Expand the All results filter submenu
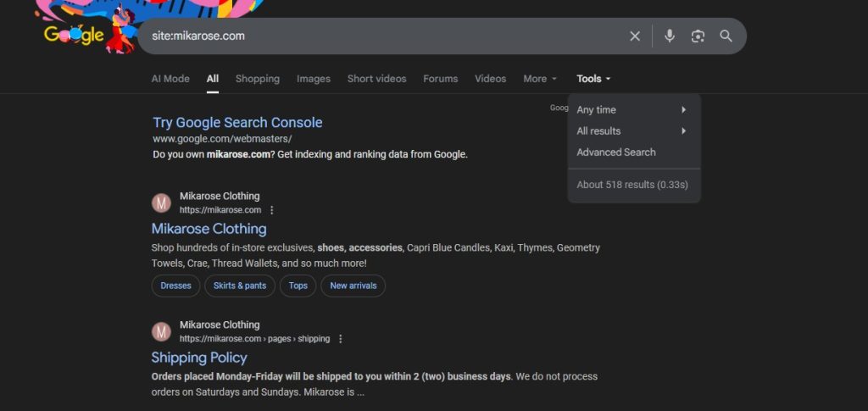 click(x=632, y=131)
